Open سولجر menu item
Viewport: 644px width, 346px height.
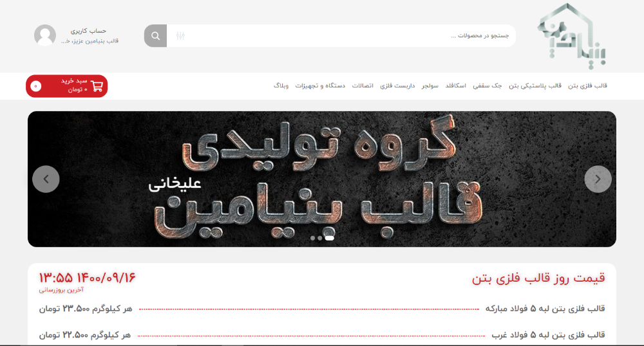[430, 86]
